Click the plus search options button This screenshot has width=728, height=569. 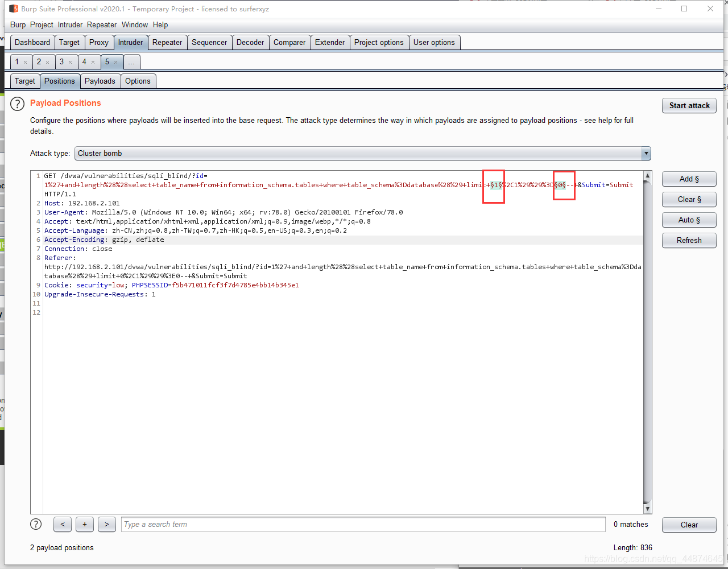[x=85, y=525]
